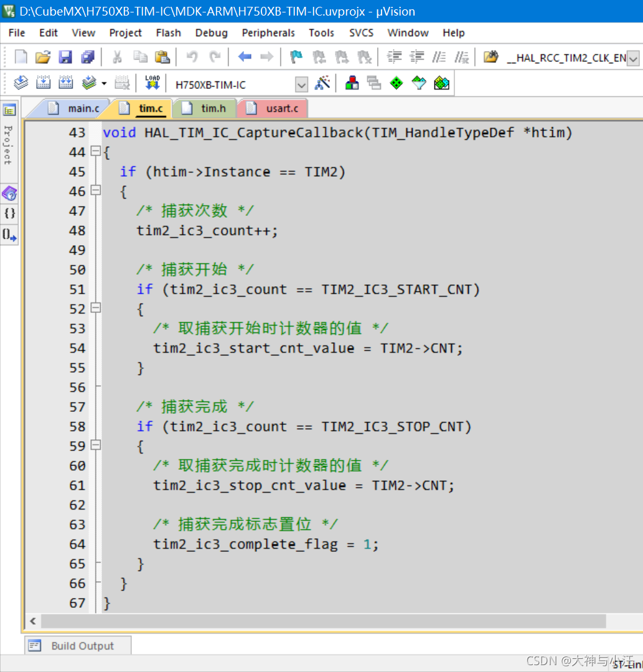
Task: Open Manage Run-Time Environment green diamond
Action: [x=397, y=83]
